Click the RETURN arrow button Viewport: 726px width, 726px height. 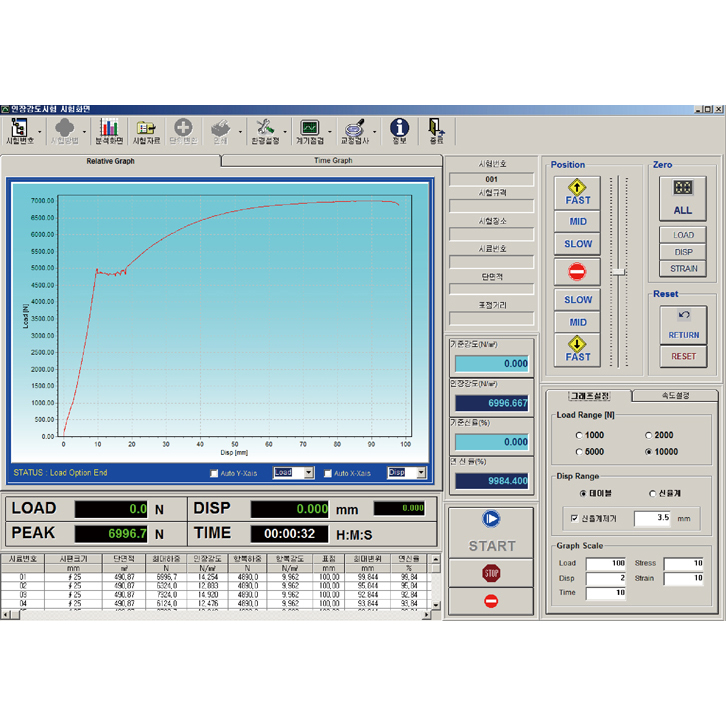[683, 325]
